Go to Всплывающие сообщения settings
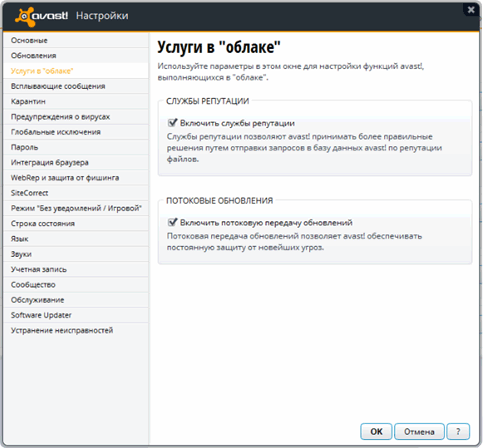The width and height of the screenshot is (483, 448). (76, 86)
